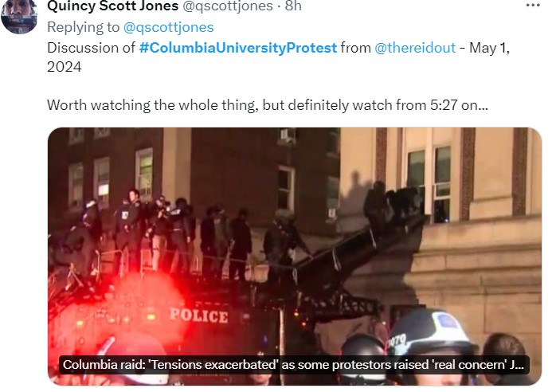
Task: Follow the @qscottjones link after Replying to
Action: click(168, 27)
